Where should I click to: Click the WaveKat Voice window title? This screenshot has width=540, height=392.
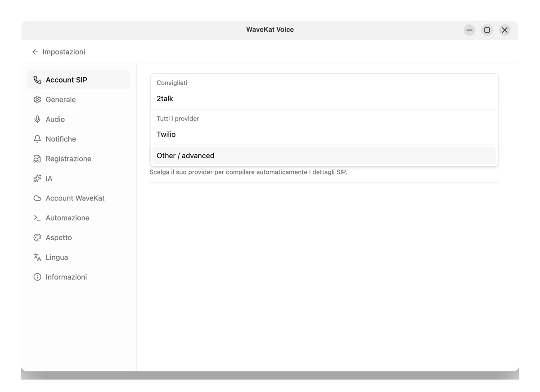coord(270,30)
